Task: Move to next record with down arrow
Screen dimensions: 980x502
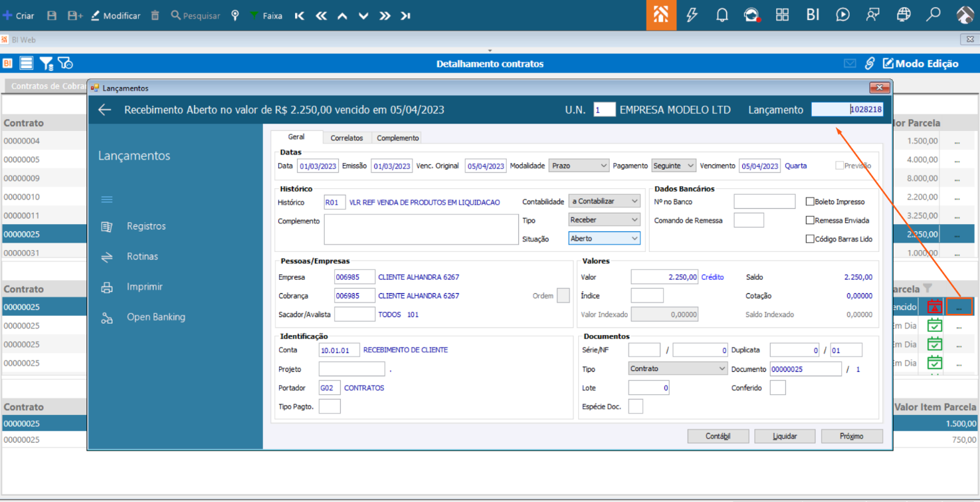Action: 363,16
